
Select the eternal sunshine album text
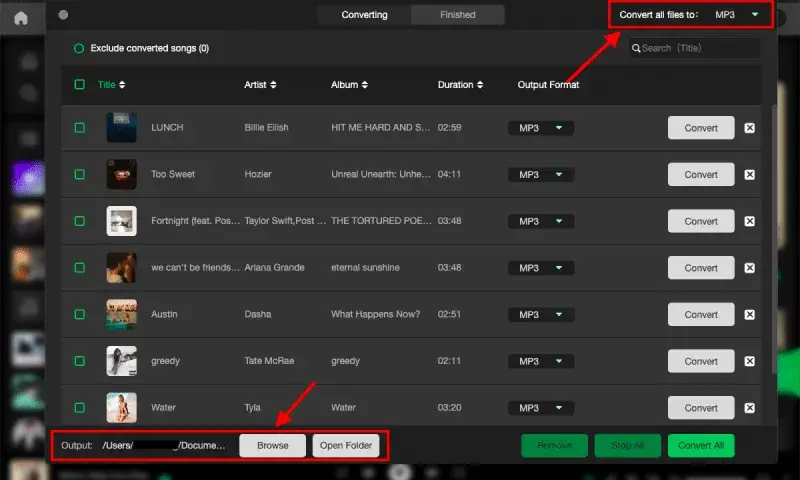(365, 268)
